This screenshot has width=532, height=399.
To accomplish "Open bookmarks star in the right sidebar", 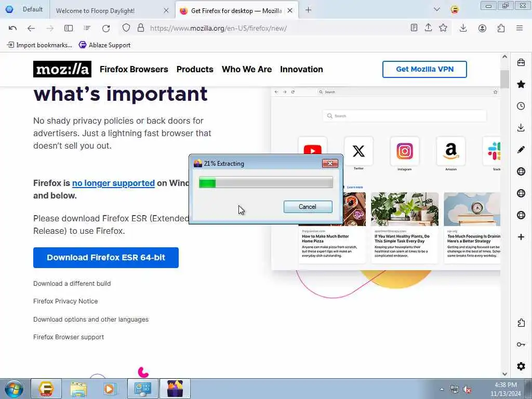I will (521, 84).
